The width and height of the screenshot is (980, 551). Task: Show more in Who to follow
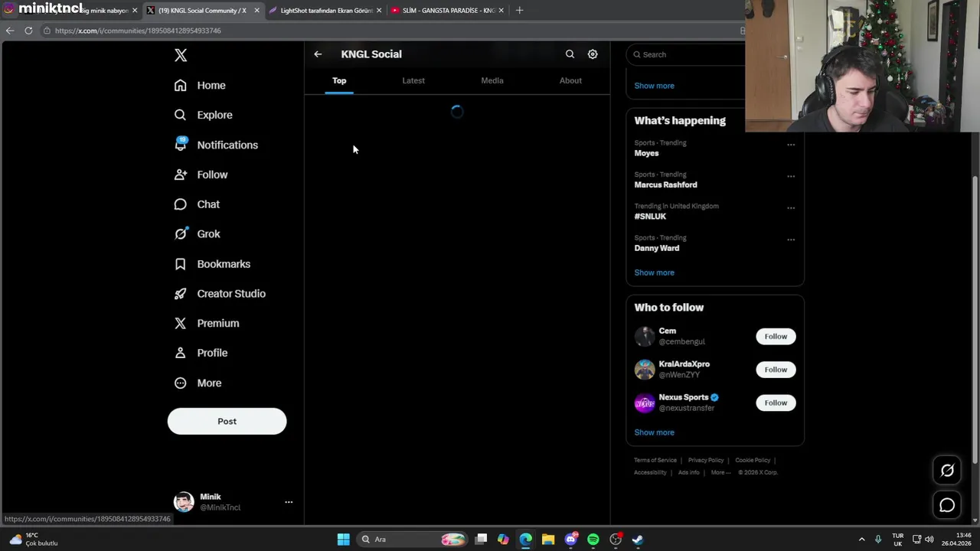tap(654, 432)
